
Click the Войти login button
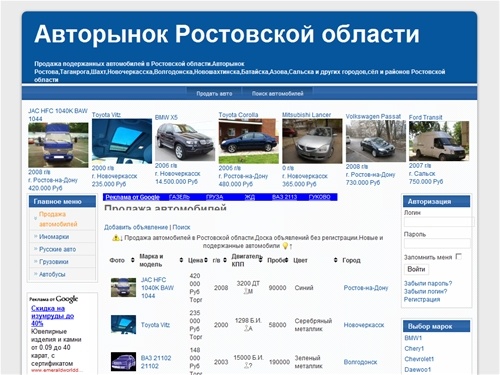click(416, 269)
